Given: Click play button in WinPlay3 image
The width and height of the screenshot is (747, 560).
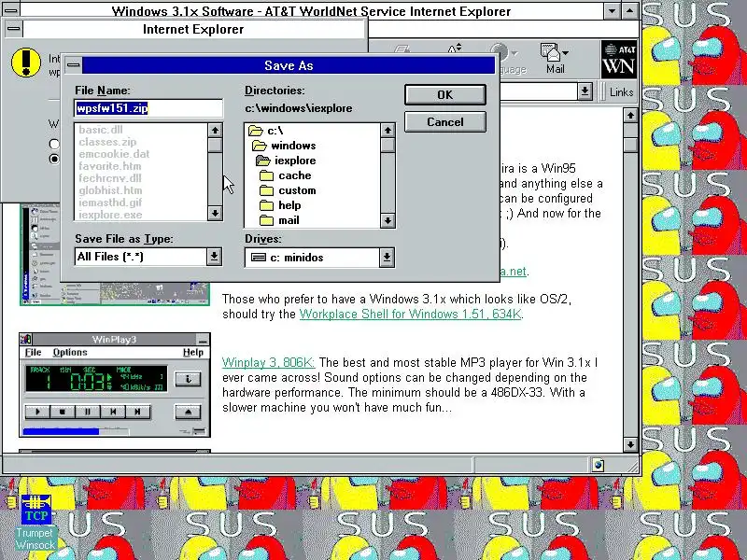Looking at the screenshot, I should point(37,412).
